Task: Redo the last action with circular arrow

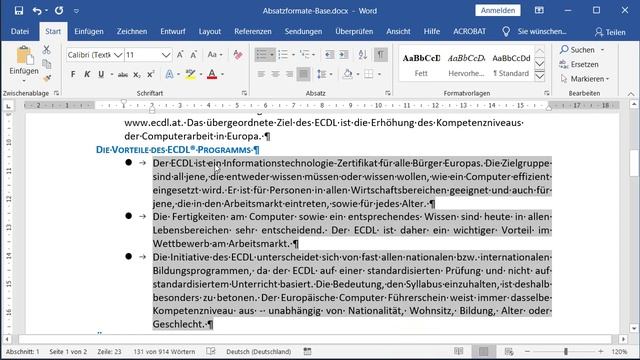Action: [59, 11]
